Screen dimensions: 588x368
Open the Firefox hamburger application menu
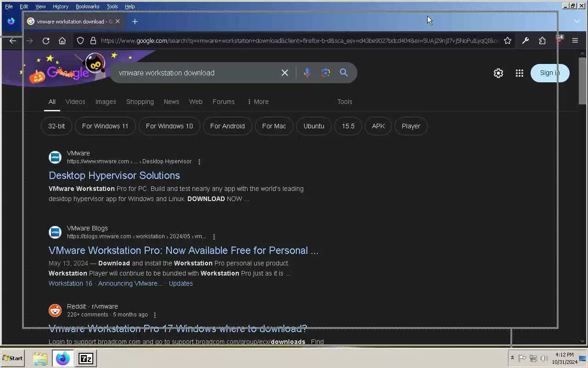[575, 40]
